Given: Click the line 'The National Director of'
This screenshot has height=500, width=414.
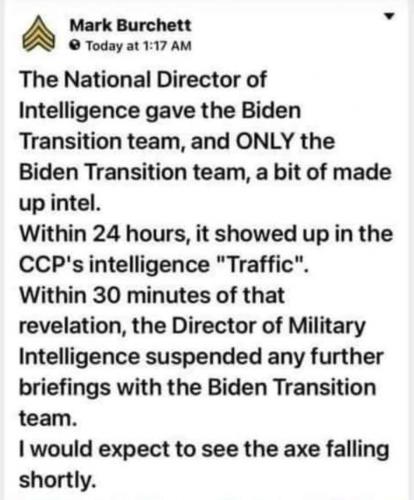Looking at the screenshot, I should [x=143, y=80].
